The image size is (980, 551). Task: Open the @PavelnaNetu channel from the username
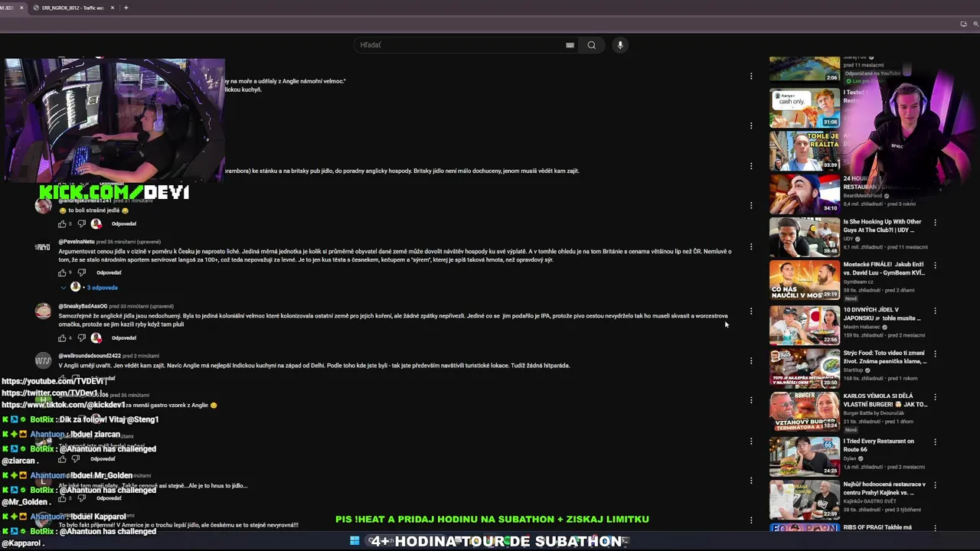(77, 242)
